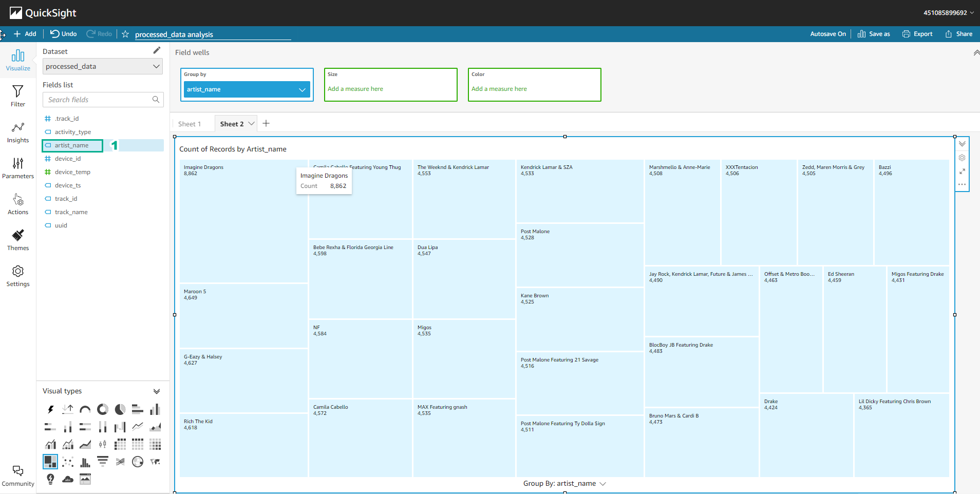Select the activity_type field
This screenshot has height=494, width=980.
pyautogui.click(x=73, y=132)
